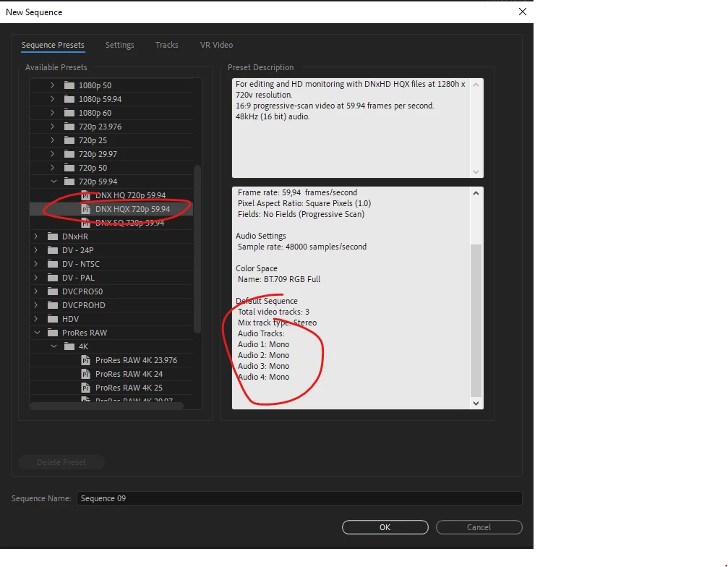Viewport: 728px width, 567px height.
Task: Click the 720p 50 folder icon
Action: (69, 168)
